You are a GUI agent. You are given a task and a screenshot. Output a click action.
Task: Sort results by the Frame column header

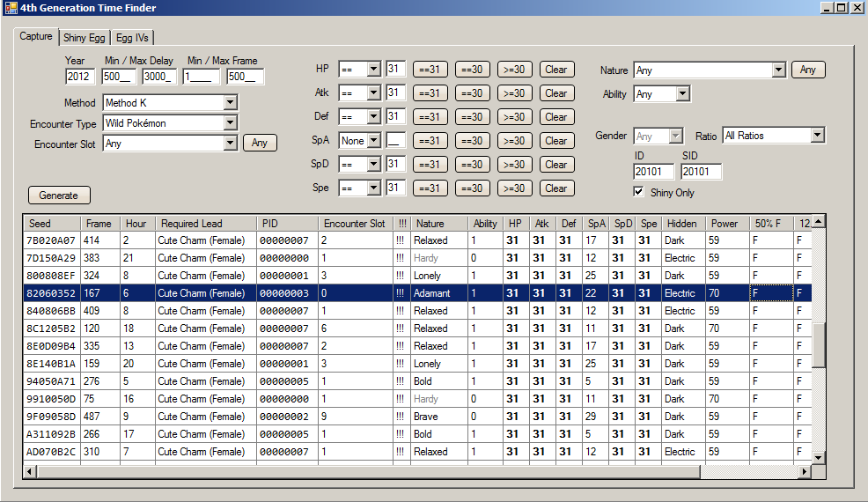(100, 224)
